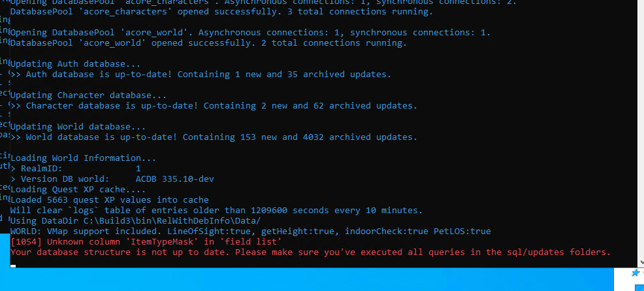Click the "Will clear `logs` table" line
This screenshot has height=291, width=644.
216,211
